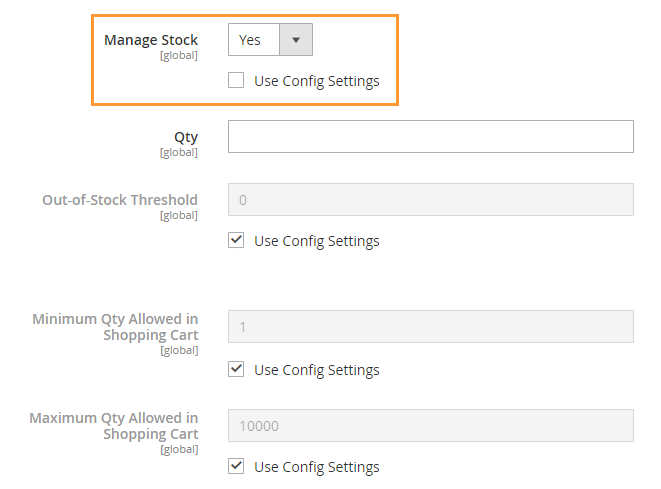
Task: Click the Manage Stock field label
Action: [x=151, y=40]
